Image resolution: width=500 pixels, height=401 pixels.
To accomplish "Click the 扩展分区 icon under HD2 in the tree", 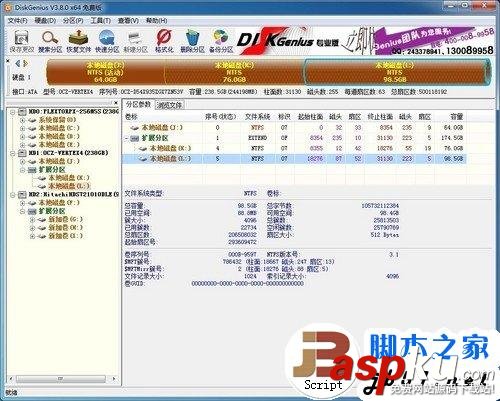I will [x=32, y=211].
